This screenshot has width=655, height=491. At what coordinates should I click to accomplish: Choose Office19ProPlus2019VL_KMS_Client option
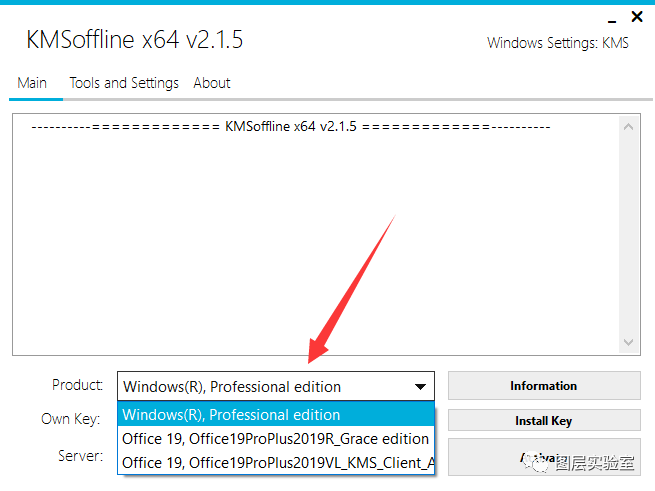pos(276,463)
